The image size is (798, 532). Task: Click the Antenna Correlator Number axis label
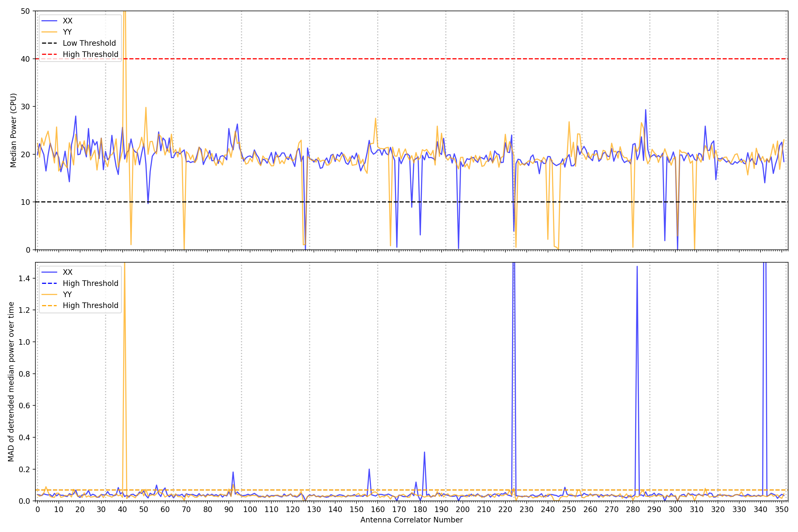point(411,520)
